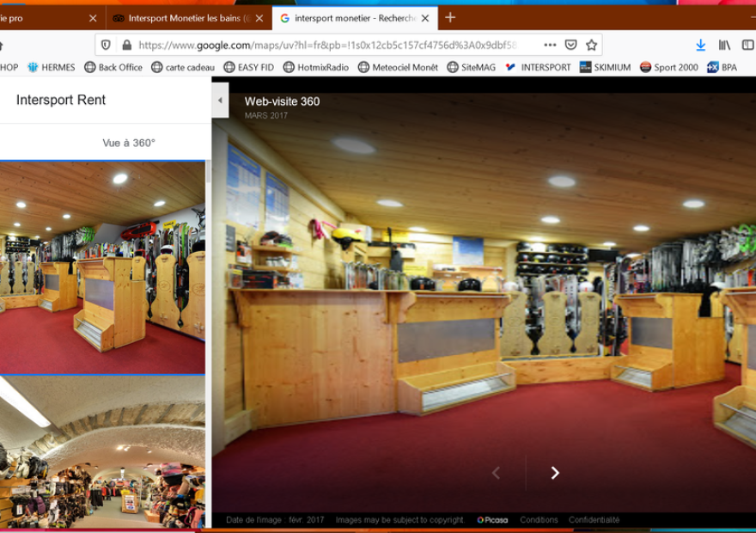Viewport: 756px width, 533px height.
Task: Select the vaulted shop thumbnail
Action: pyautogui.click(x=102, y=452)
